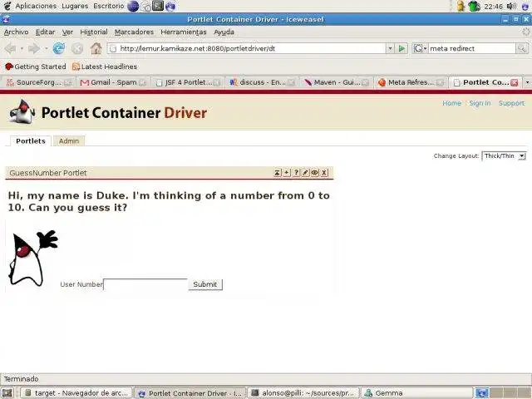The image size is (532, 399).
Task: Open the Marcadores menu
Action: 134,32
